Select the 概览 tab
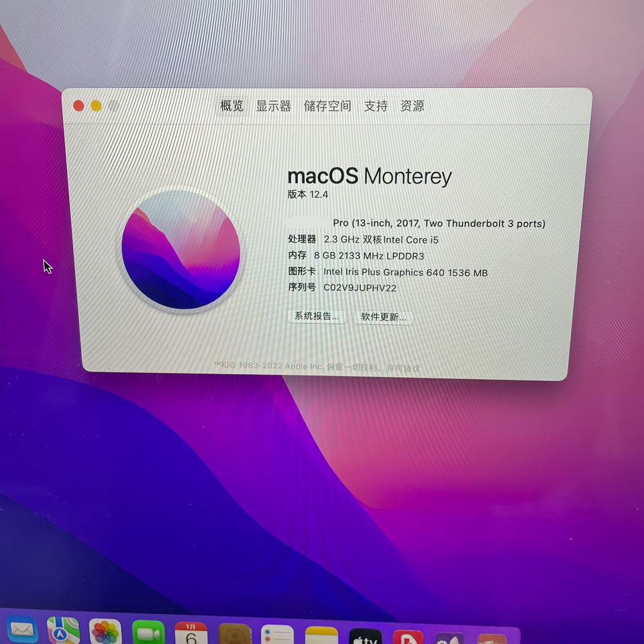Image resolution: width=644 pixels, height=644 pixels. click(x=232, y=106)
